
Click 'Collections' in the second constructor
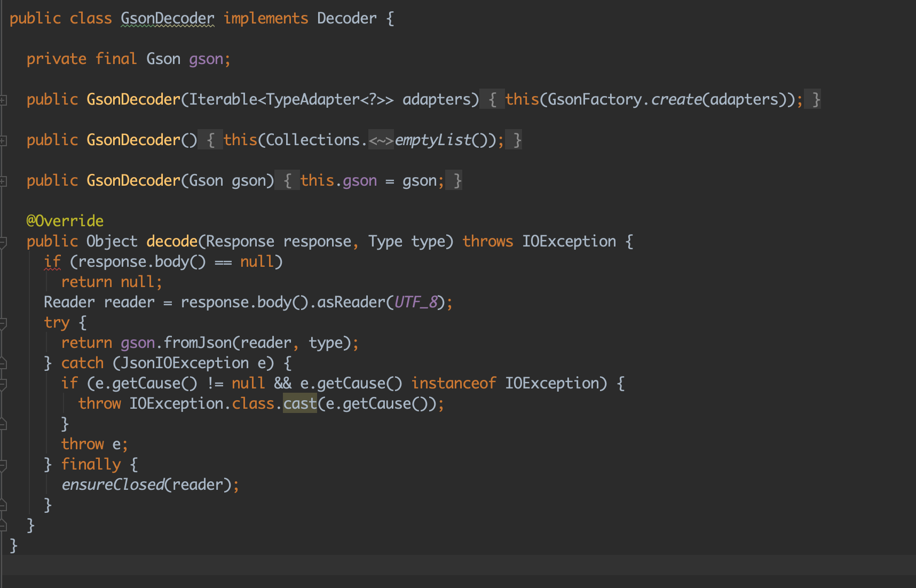tap(313, 140)
